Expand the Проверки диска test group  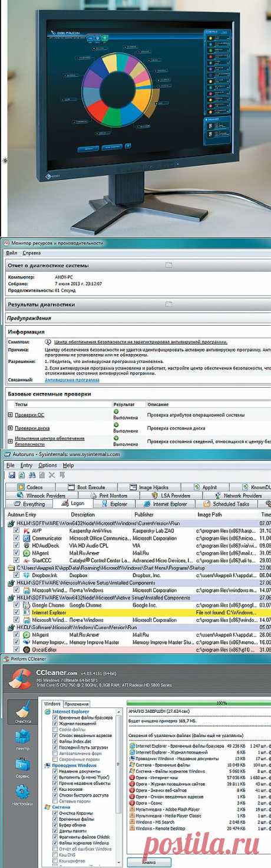pos(10,428)
